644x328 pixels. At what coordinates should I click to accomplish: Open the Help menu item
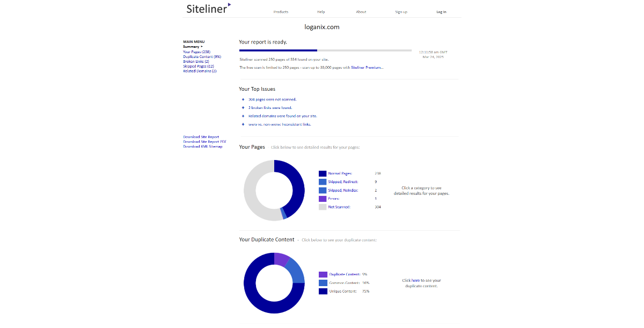tap(321, 12)
